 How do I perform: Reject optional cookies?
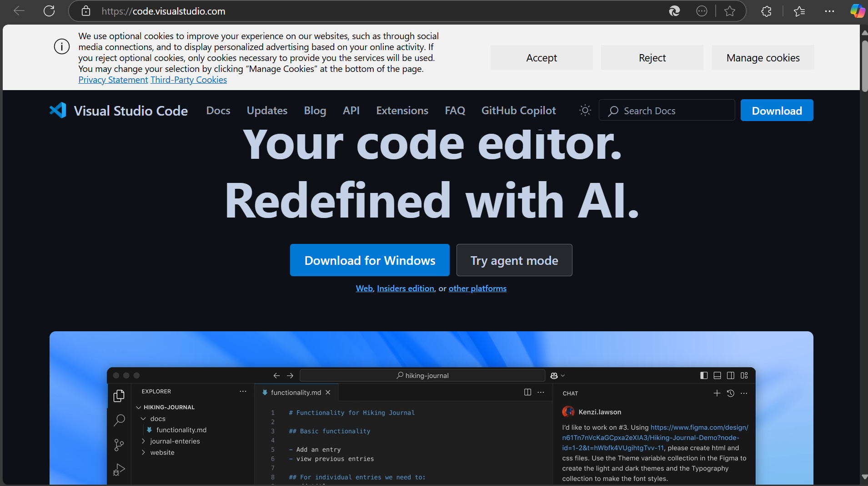[x=652, y=57]
